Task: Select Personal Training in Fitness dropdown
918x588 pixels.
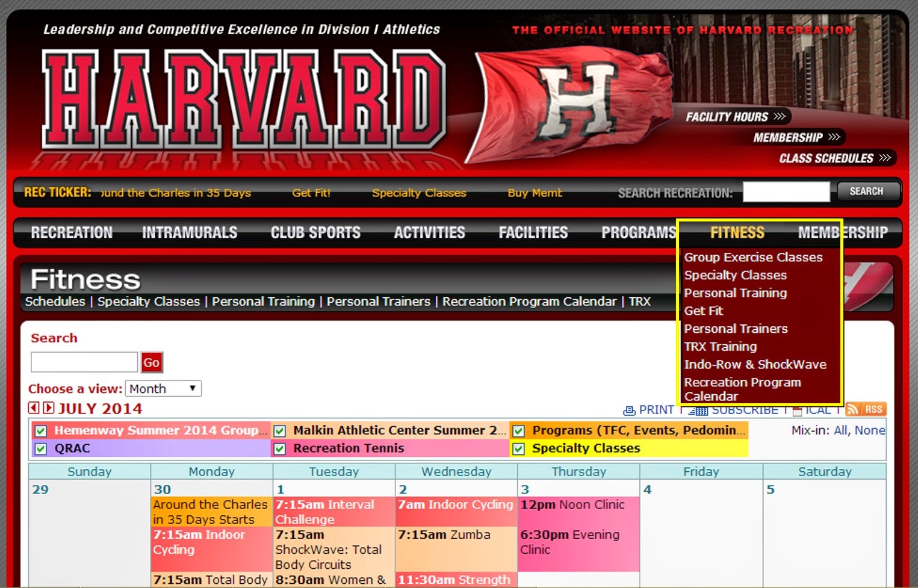Action: pyautogui.click(x=735, y=293)
